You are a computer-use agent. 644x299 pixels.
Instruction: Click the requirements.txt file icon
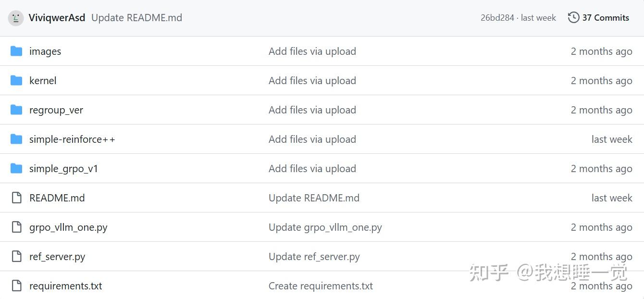click(16, 286)
